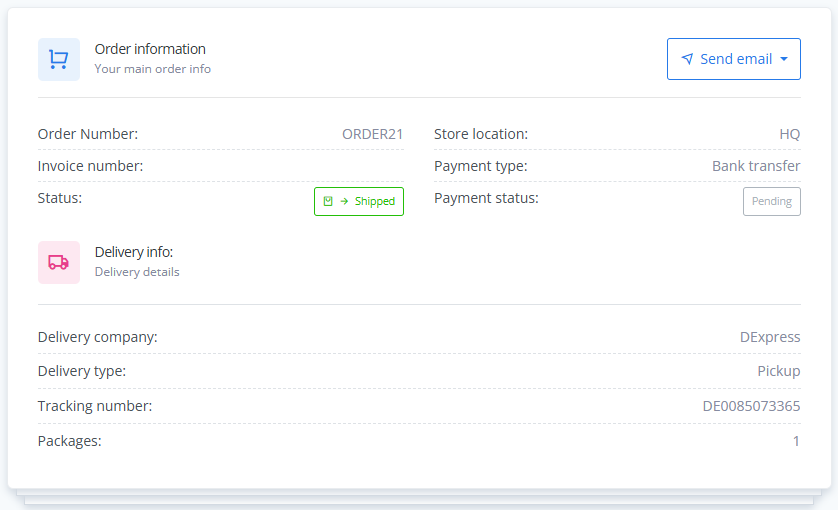Click the package icon in Shipped badge
The height and width of the screenshot is (510, 838).
[x=328, y=201]
